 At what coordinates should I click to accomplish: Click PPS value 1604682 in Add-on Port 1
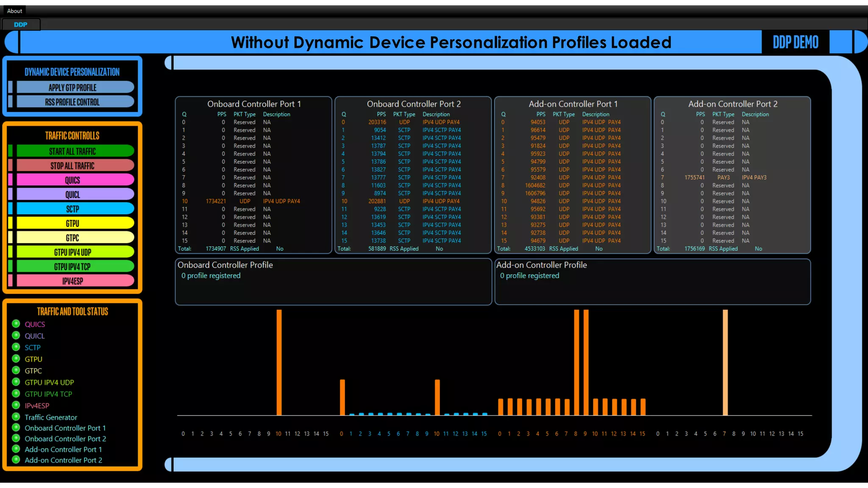coord(535,185)
